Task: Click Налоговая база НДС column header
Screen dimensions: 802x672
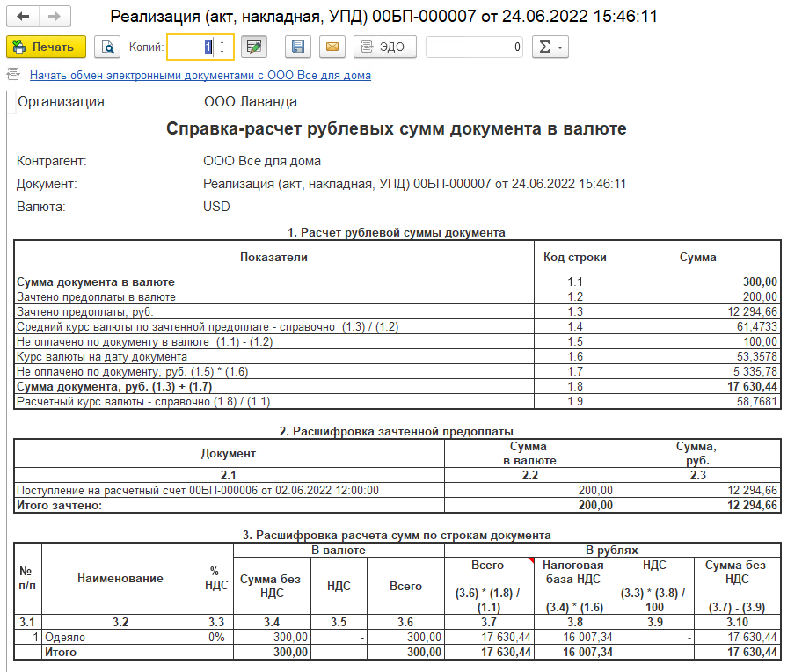Action: pyautogui.click(x=575, y=586)
